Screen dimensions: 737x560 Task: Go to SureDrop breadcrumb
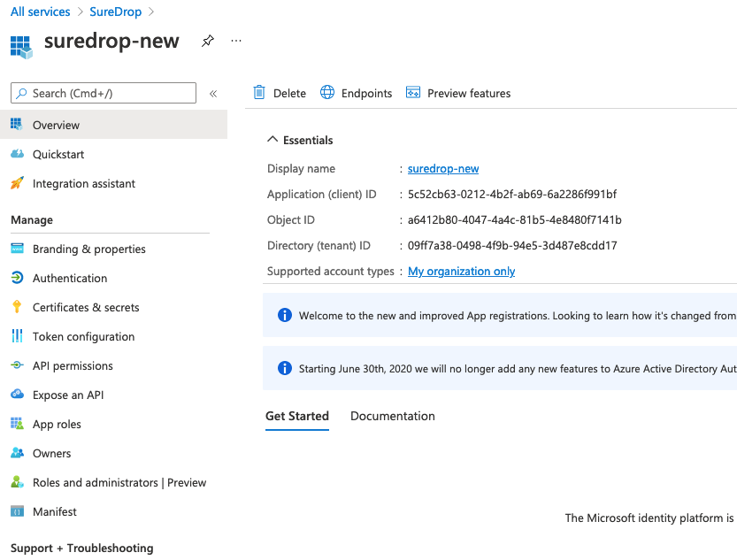click(x=116, y=12)
